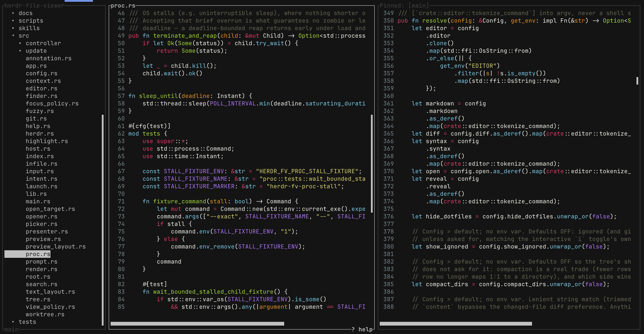Image resolution: width=644 pixels, height=334 pixels.
Task: Select the highlighted proc.rs row
Action: point(27,254)
